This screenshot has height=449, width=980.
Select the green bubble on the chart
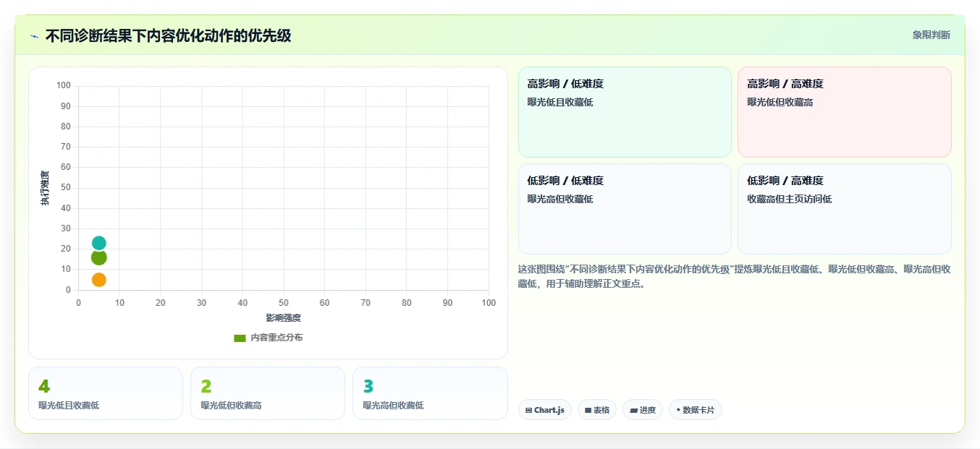[x=99, y=257]
